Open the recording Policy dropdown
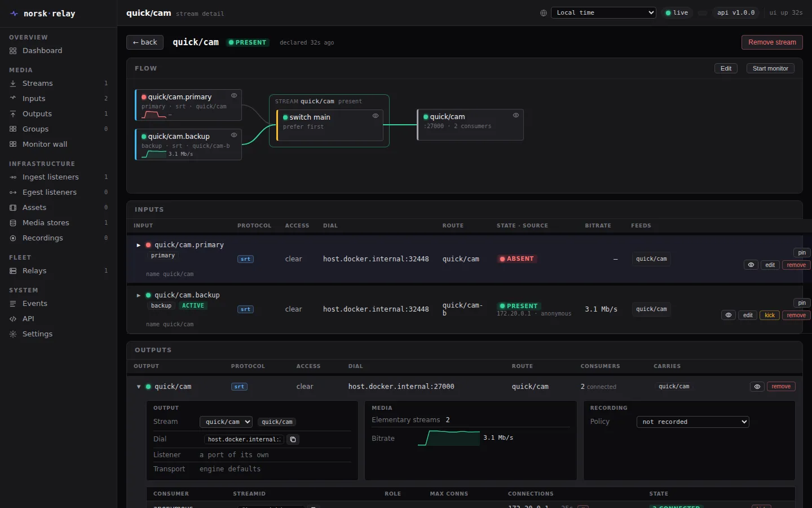Image resolution: width=812 pixels, height=508 pixels. (693, 422)
